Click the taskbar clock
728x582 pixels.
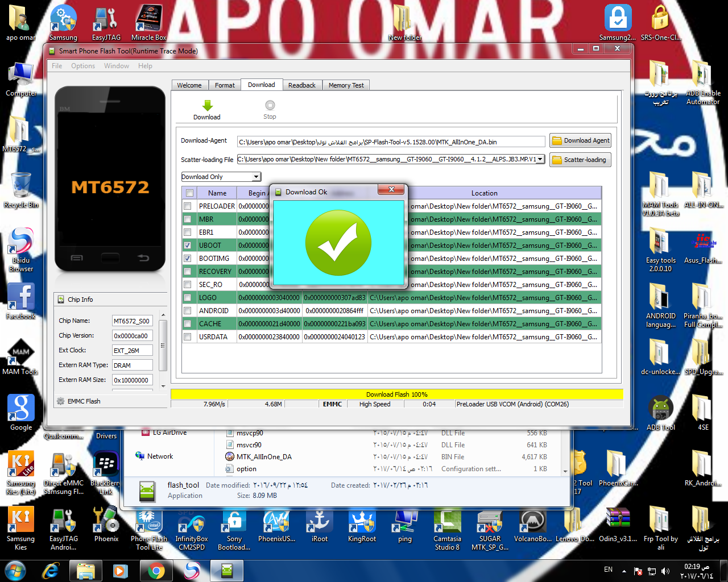[697, 571]
